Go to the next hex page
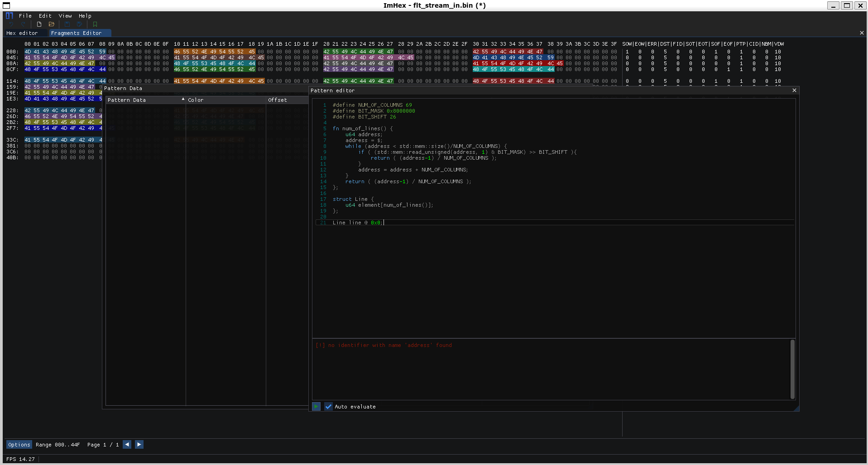 139,445
